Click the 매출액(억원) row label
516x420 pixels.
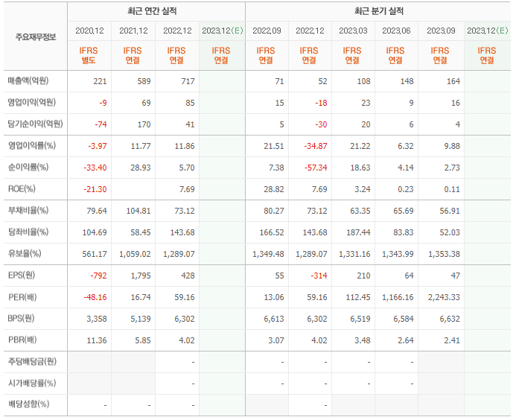tap(28, 80)
